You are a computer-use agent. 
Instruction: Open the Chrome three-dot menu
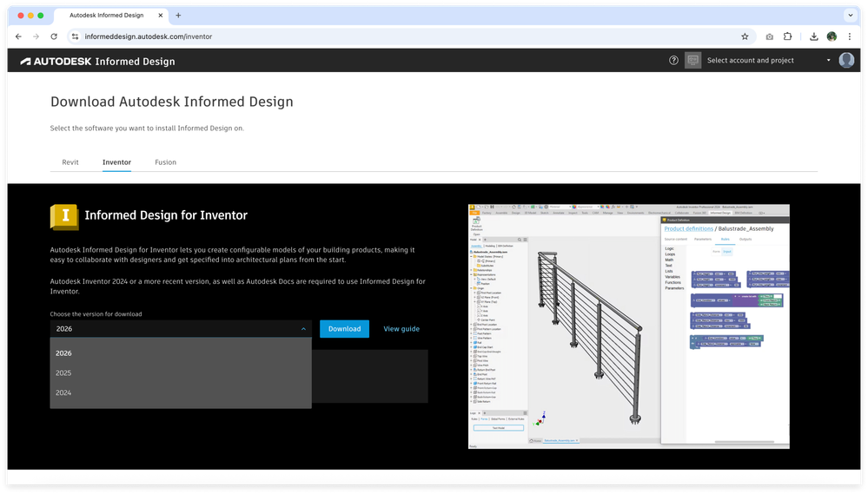849,36
